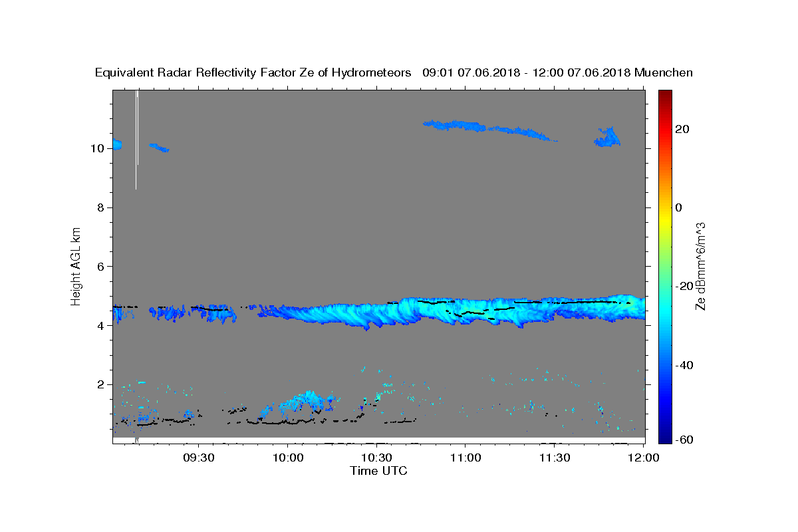Click the 10:30 time tick label
This screenshot has height=532, width=798.
[376, 458]
